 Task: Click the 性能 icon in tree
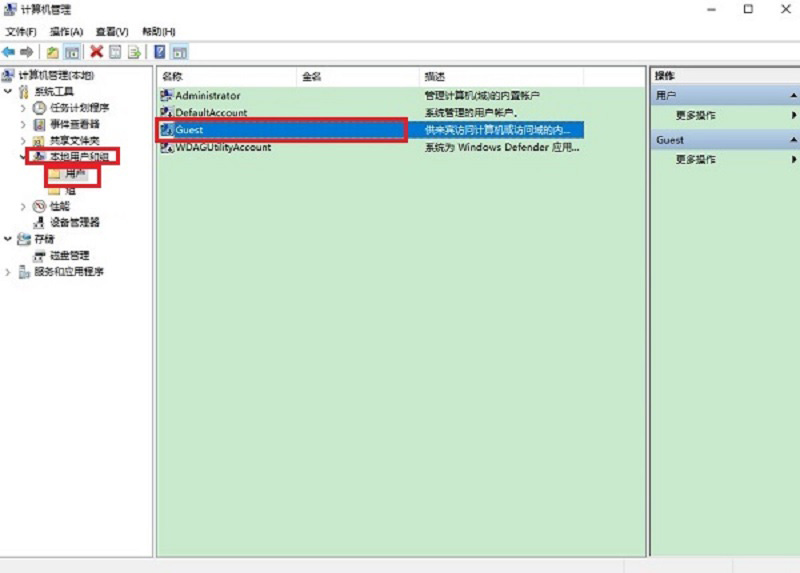tap(39, 206)
